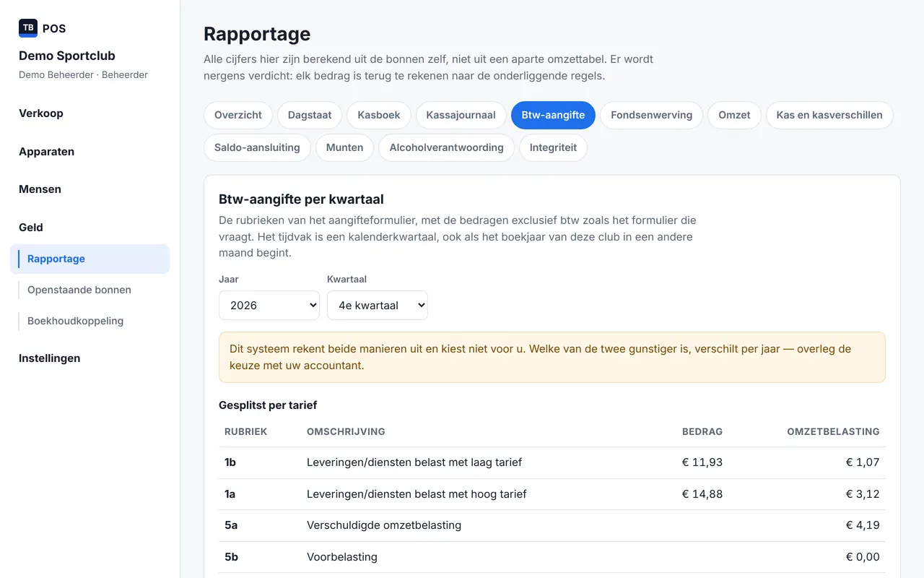Open the Kassajournaal tab

(x=461, y=115)
